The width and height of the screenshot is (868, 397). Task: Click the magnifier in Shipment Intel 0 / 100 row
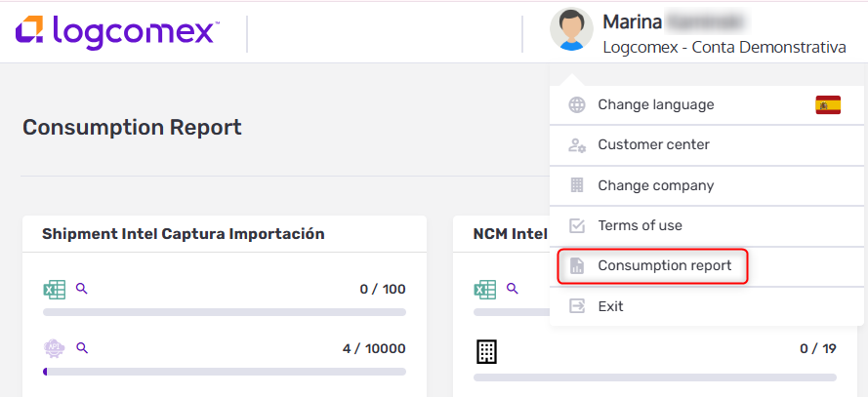coord(82,289)
